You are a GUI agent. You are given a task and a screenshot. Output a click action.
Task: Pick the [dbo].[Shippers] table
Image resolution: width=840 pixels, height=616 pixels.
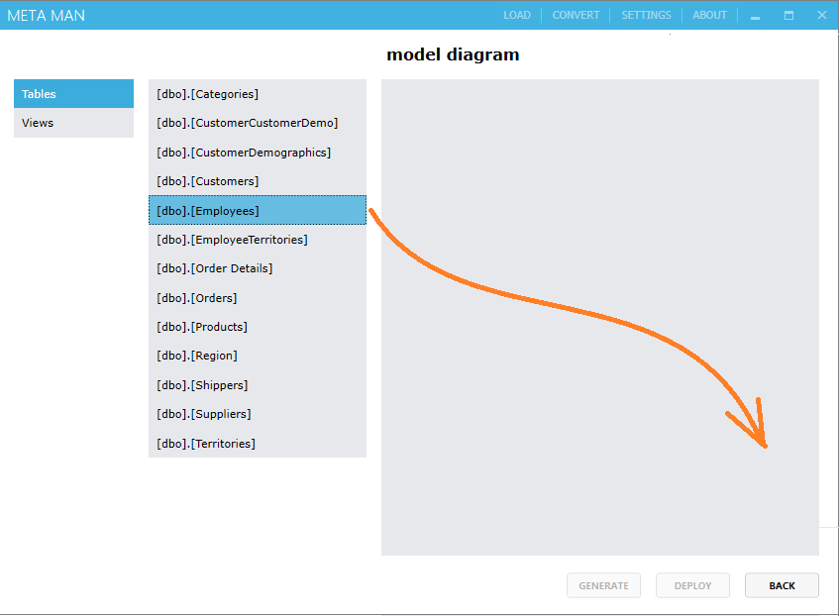[258, 385]
